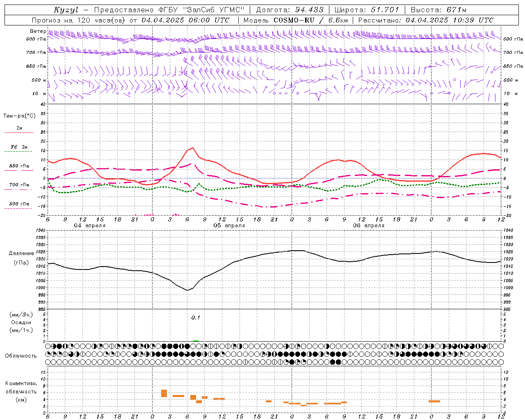Click the green precipitation bar below 0.1
Image resolution: width=525 pixels, height=420 pixels.
click(x=196, y=340)
